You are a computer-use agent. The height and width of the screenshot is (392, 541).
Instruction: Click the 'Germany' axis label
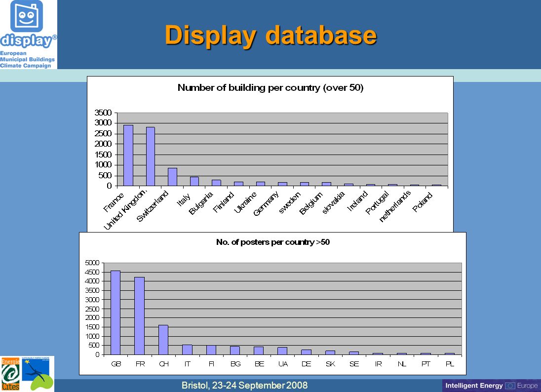click(266, 203)
